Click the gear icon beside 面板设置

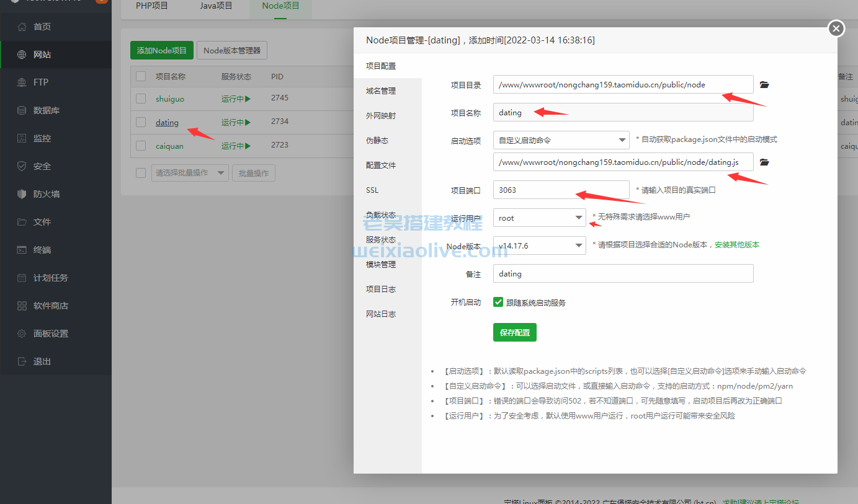(22, 334)
